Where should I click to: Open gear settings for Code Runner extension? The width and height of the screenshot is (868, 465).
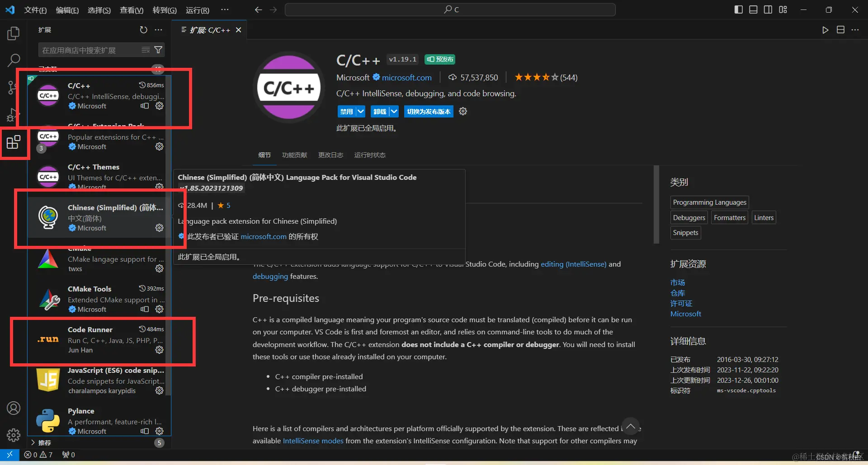(x=159, y=350)
